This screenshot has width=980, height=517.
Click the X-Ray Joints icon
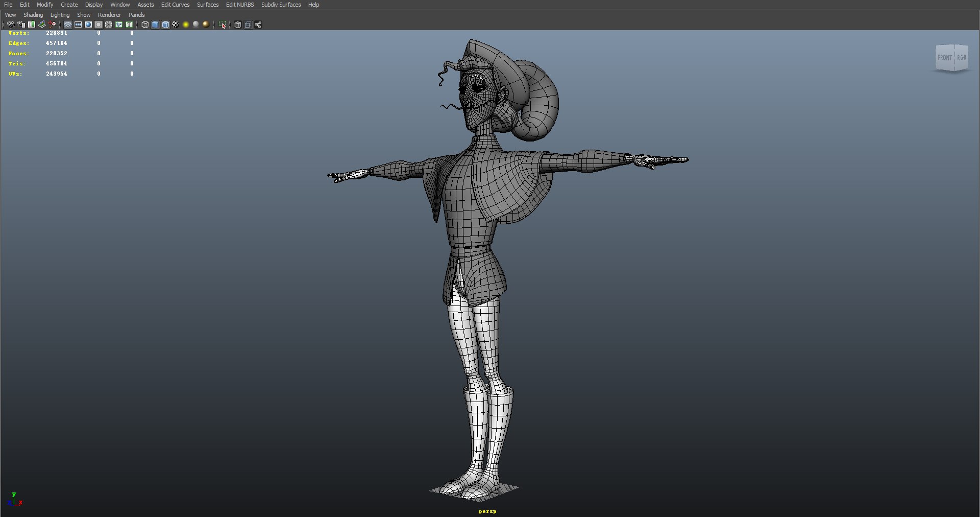258,25
